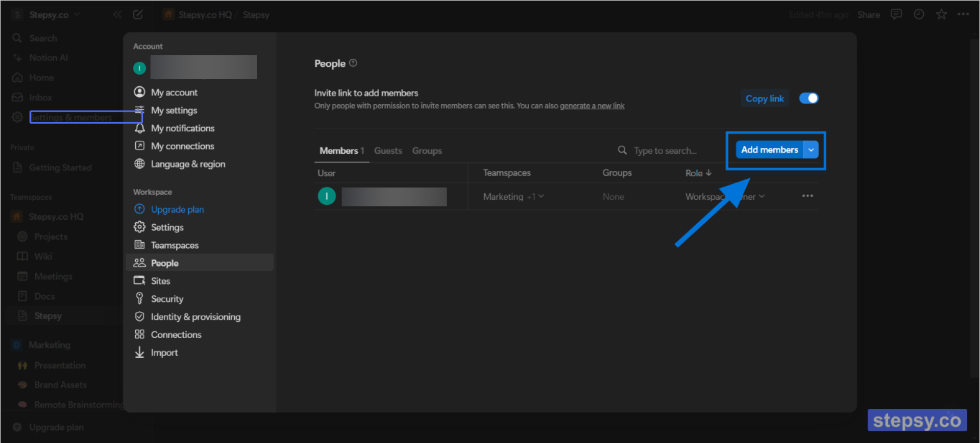Click the Identity & provisioning shield icon
Screen dimensions: 980x443
139,316
